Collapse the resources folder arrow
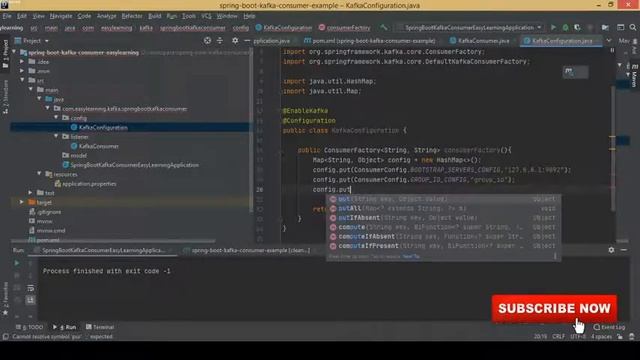The image size is (640, 360). [x=39, y=174]
